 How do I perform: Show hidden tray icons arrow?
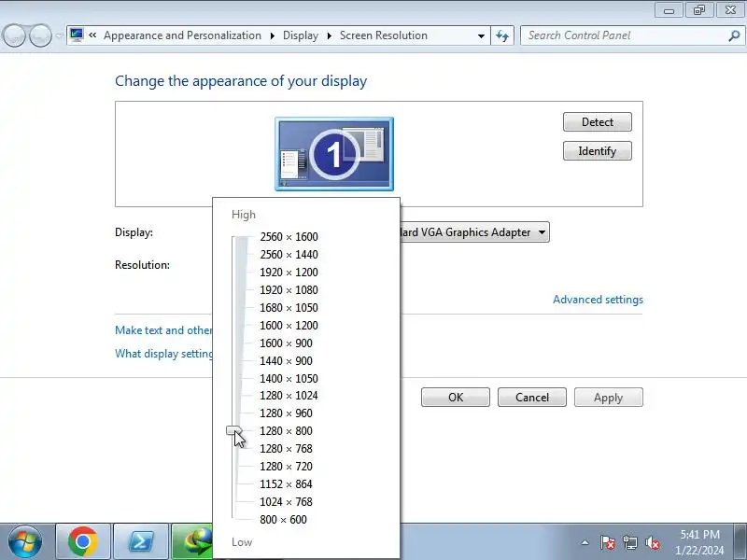point(585,542)
